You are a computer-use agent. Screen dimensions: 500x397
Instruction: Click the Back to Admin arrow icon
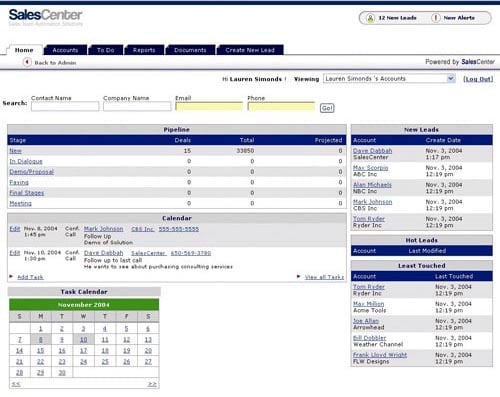[x=27, y=62]
